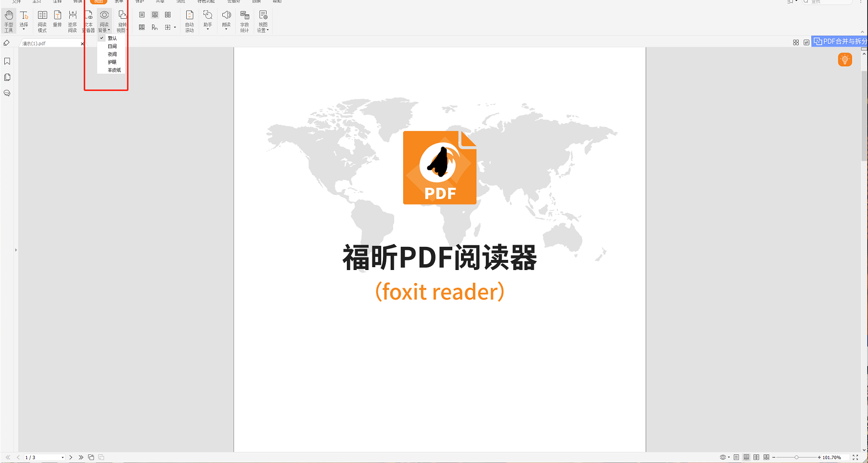This screenshot has width=868, height=463.
Task: Switch reading background to 护眼 mode
Action: point(112,62)
